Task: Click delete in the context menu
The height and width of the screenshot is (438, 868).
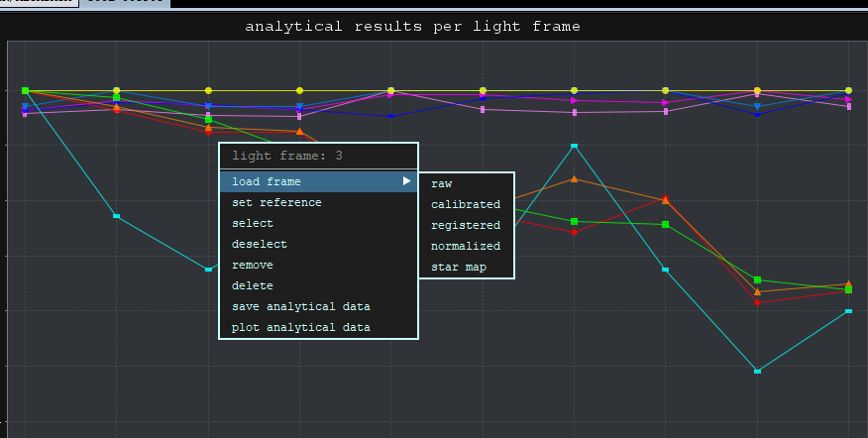Action: pyautogui.click(x=318, y=285)
